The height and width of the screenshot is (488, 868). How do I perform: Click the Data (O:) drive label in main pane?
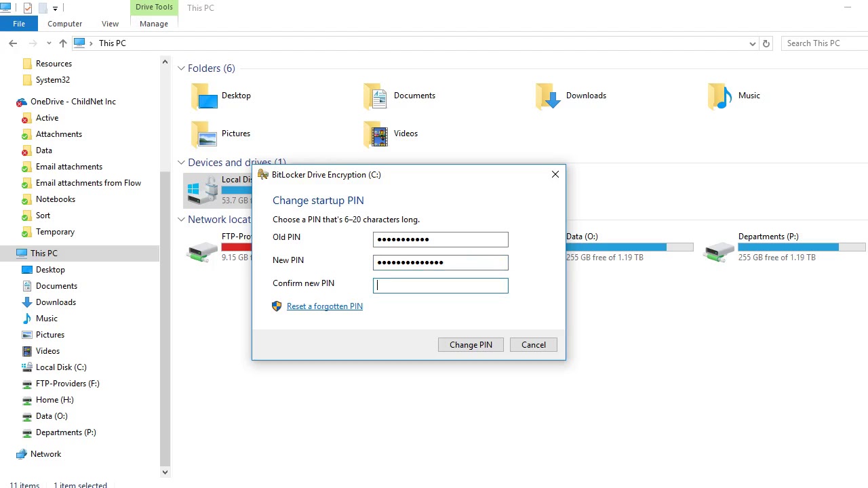point(582,237)
